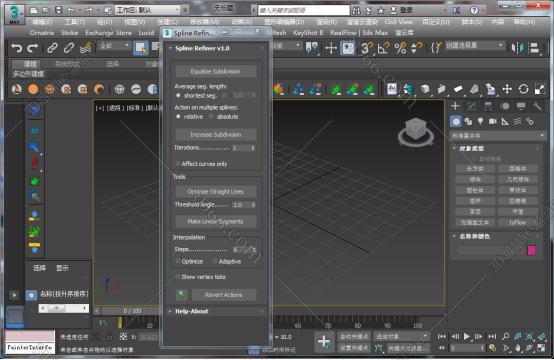Open the Hierarchy tab in command panel
The width and height of the screenshot is (554, 360).
point(488,106)
